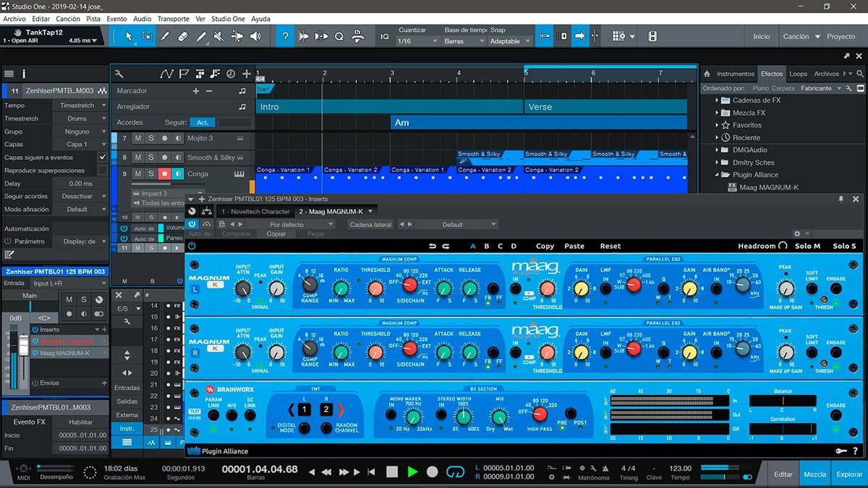Select the Verse arranger section
868x488 pixels.
605,107
